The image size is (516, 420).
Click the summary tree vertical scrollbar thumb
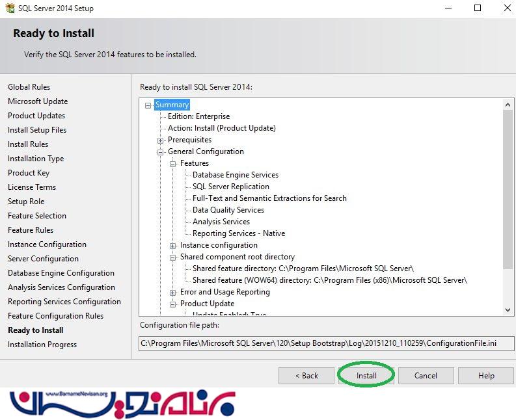(x=508, y=189)
